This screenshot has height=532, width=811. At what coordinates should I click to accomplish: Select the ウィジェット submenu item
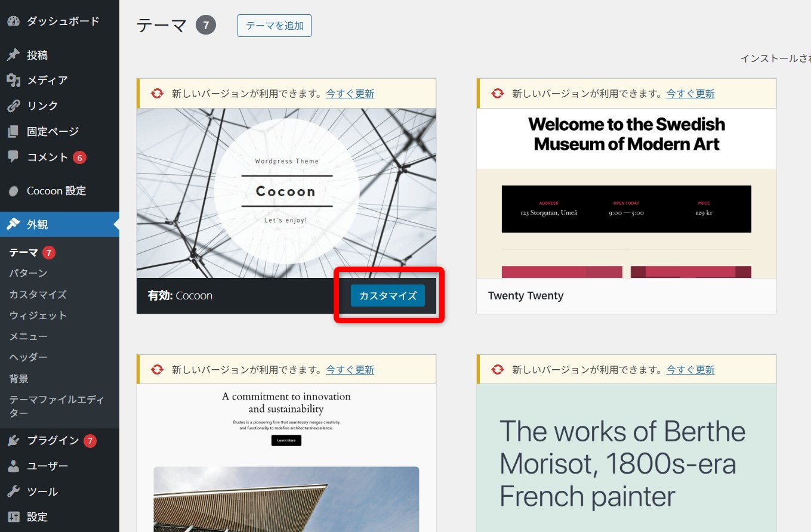coord(38,315)
